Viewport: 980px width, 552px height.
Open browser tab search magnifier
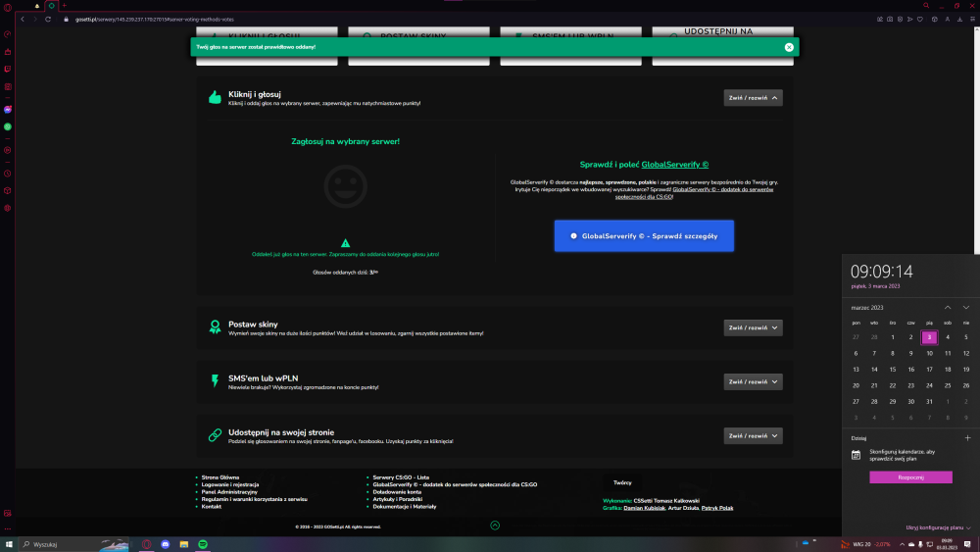pos(926,6)
